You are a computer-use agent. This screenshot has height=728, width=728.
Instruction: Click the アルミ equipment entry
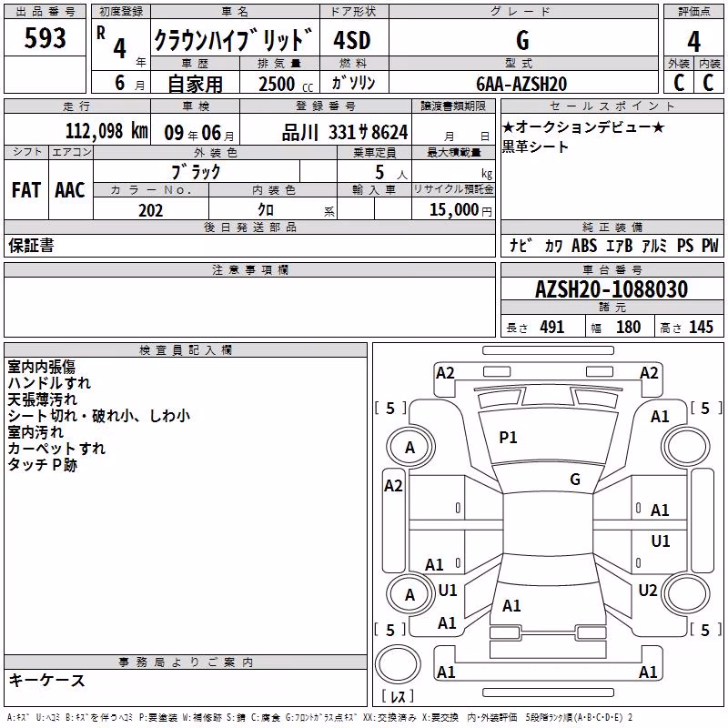654,245
